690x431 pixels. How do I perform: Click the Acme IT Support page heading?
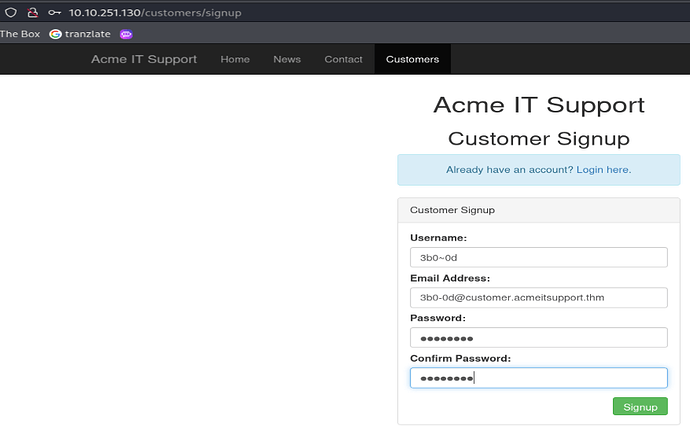tap(539, 105)
